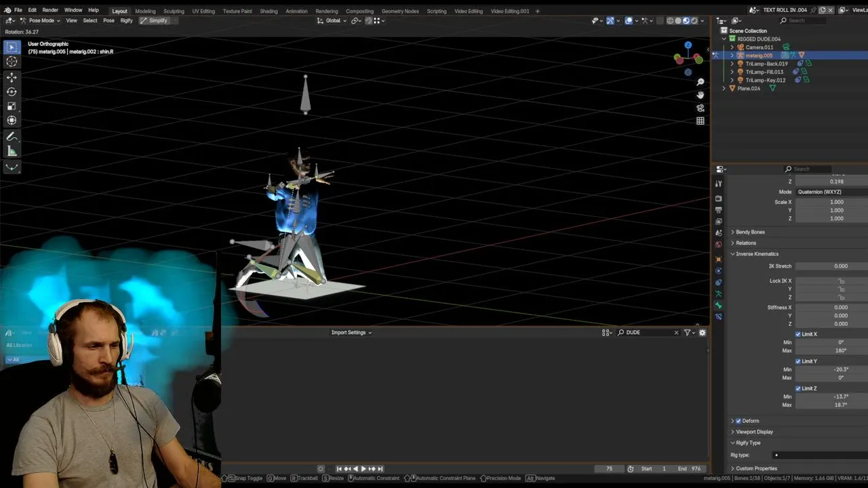Collapse RIGGED DUDE.004 collection
The image size is (868, 488).
pos(724,39)
